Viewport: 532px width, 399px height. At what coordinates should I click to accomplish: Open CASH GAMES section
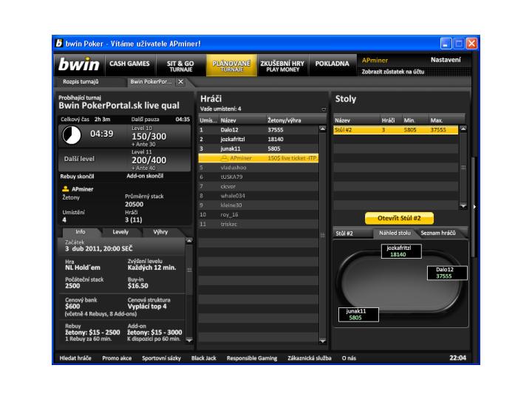(x=129, y=64)
